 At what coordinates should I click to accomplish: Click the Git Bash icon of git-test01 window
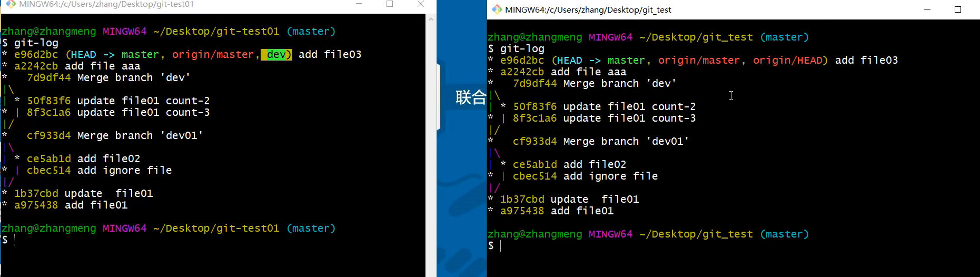(x=11, y=4)
